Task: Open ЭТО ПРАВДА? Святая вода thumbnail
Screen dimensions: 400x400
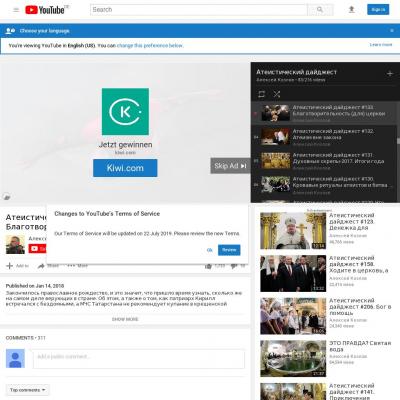Action: click(293, 359)
